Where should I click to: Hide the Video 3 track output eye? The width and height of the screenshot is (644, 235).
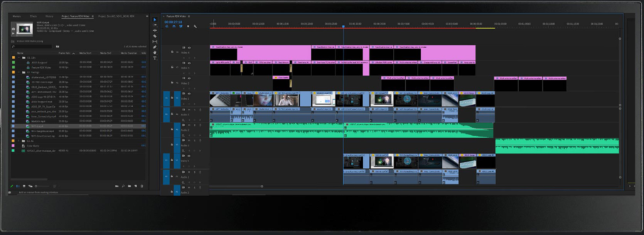[189, 63]
